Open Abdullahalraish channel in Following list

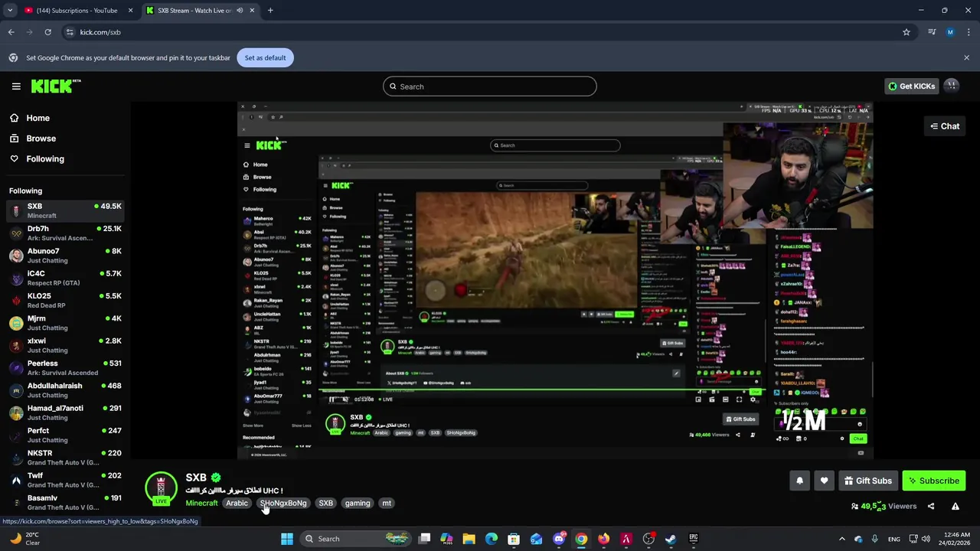coord(66,390)
